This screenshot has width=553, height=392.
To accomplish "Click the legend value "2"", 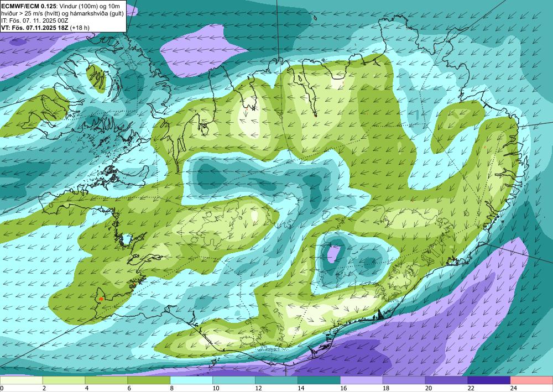I will (x=44, y=389).
